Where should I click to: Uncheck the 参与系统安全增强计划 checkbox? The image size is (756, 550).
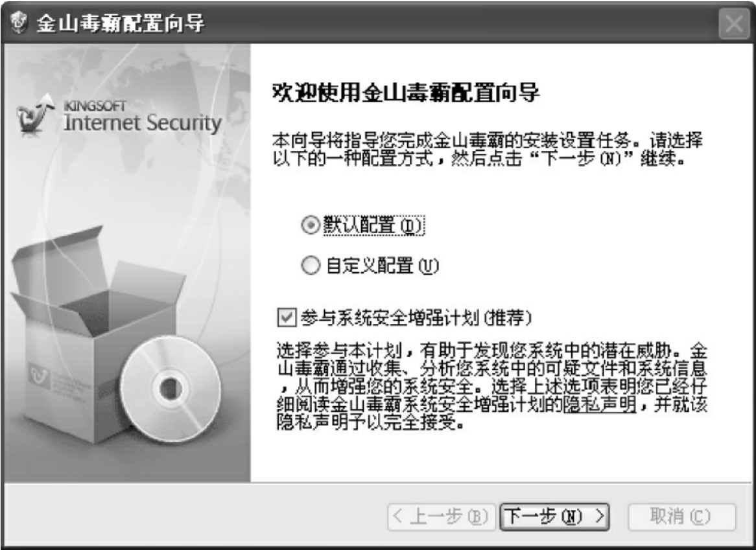pos(287,317)
